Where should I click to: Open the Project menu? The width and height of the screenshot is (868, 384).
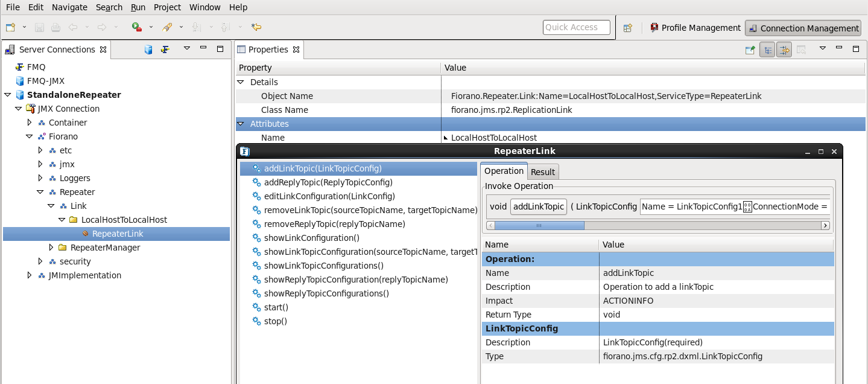pyautogui.click(x=167, y=7)
